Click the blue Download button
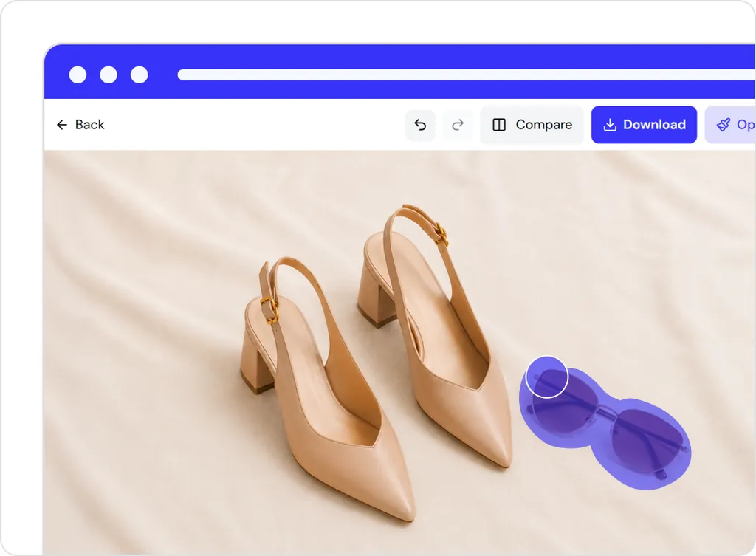The height and width of the screenshot is (556, 756). [x=644, y=125]
